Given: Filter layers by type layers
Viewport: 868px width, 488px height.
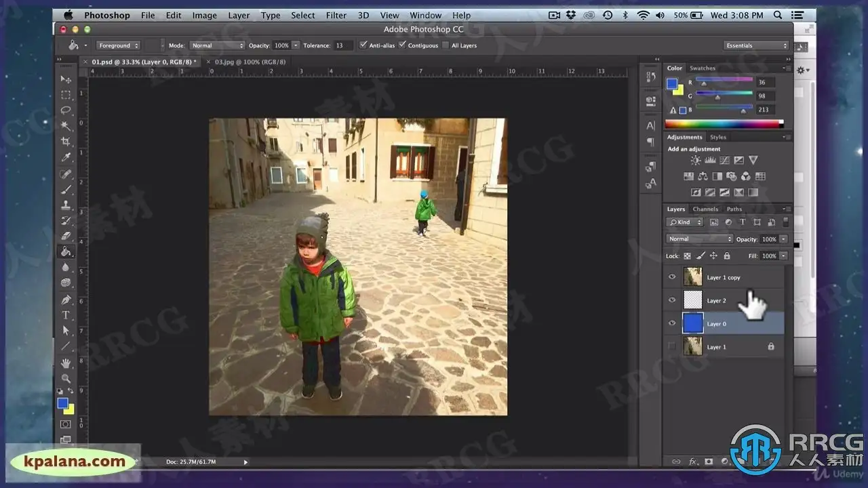Looking at the screenshot, I should 743,222.
